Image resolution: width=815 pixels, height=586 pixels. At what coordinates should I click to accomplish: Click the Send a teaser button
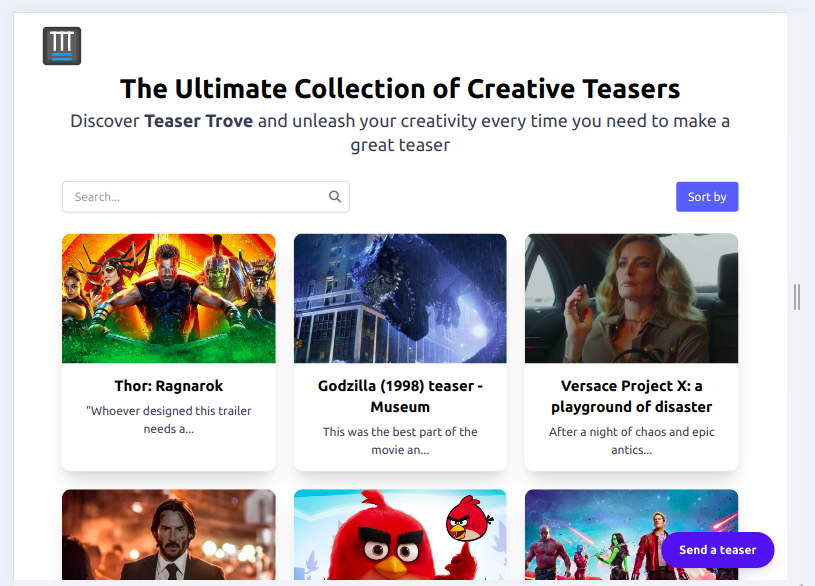click(x=717, y=550)
